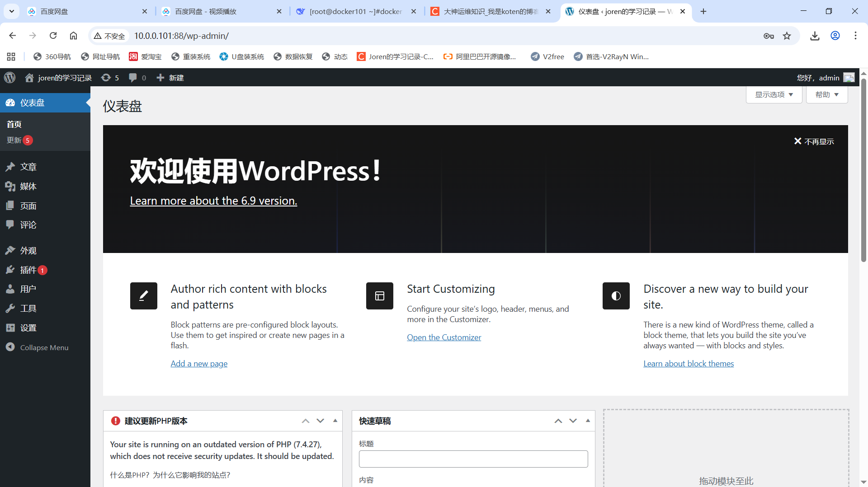Image resolution: width=868 pixels, height=487 pixels.
Task: Toggle 建议更新PHP版本 panel collapse triangle
Action: click(x=335, y=421)
